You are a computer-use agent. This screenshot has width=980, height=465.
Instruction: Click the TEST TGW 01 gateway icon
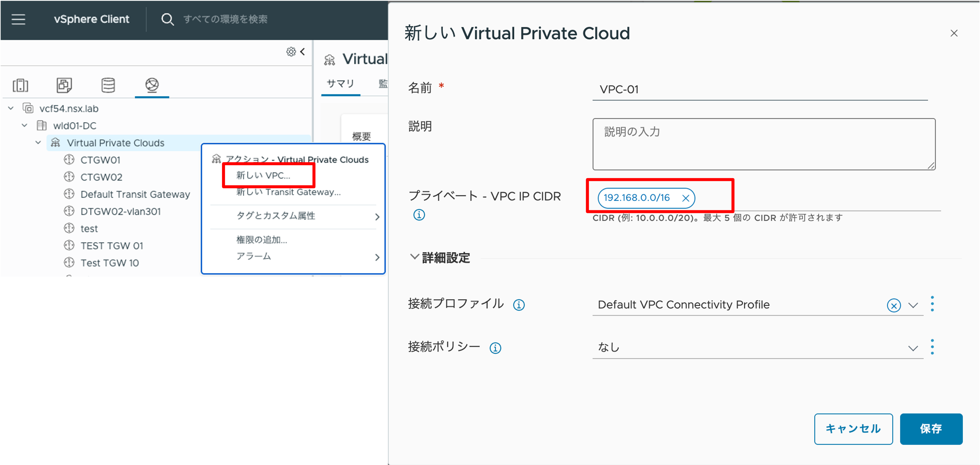click(x=69, y=245)
